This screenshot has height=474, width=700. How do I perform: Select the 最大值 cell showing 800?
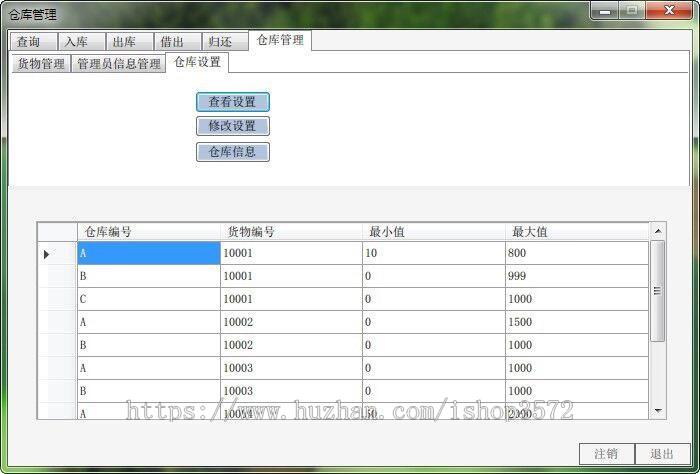pyautogui.click(x=577, y=253)
